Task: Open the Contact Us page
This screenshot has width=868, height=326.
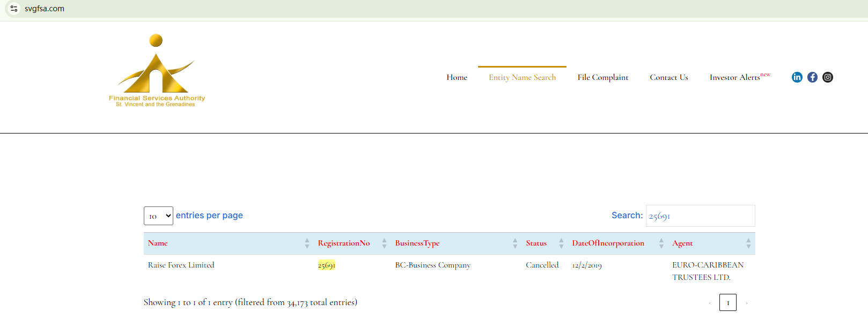Action: (669, 77)
